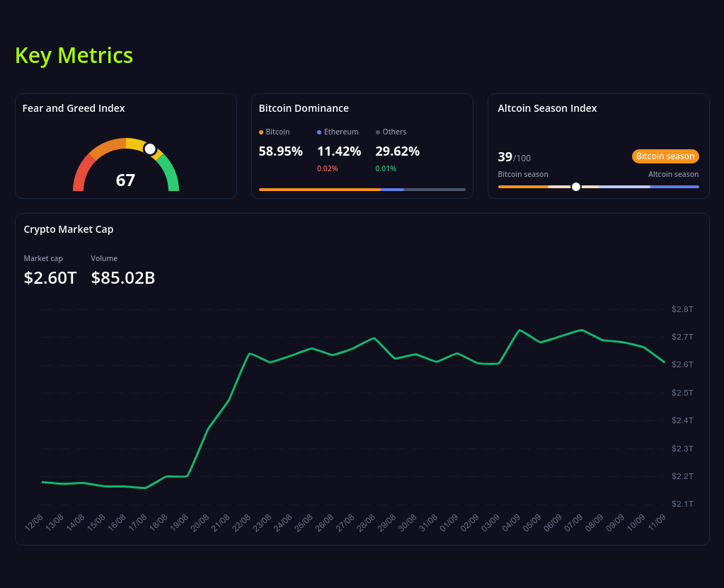Click the Ethereum legend label
Viewport: 724px width, 588px height.
341,132
